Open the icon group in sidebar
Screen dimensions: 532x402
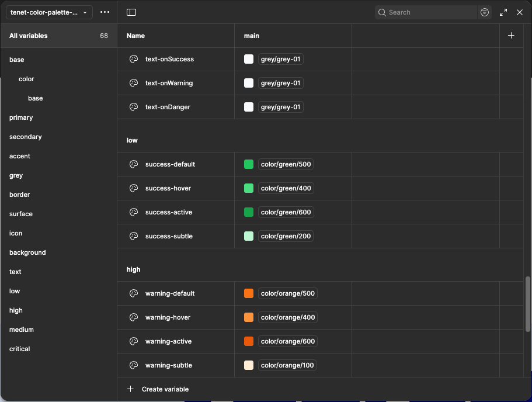16,233
